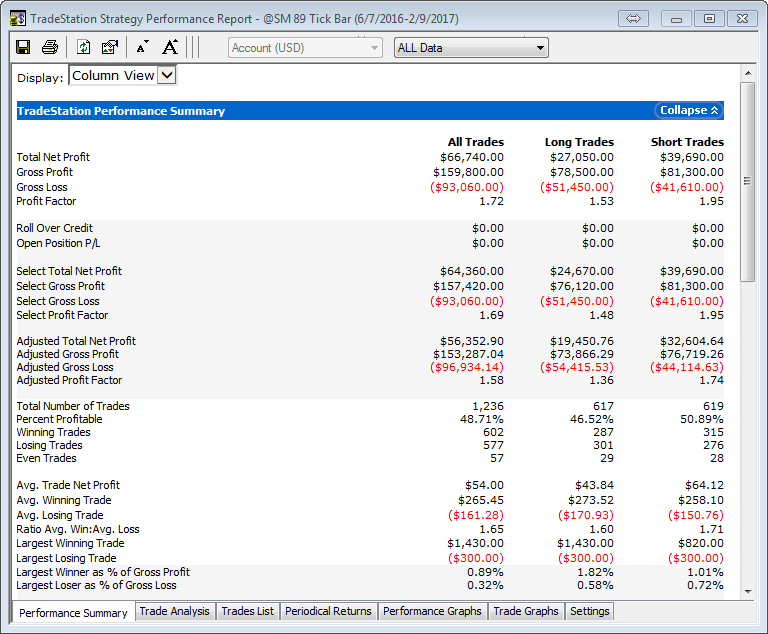
Task: Click the TradeStation app icon in title bar
Action: point(17,19)
